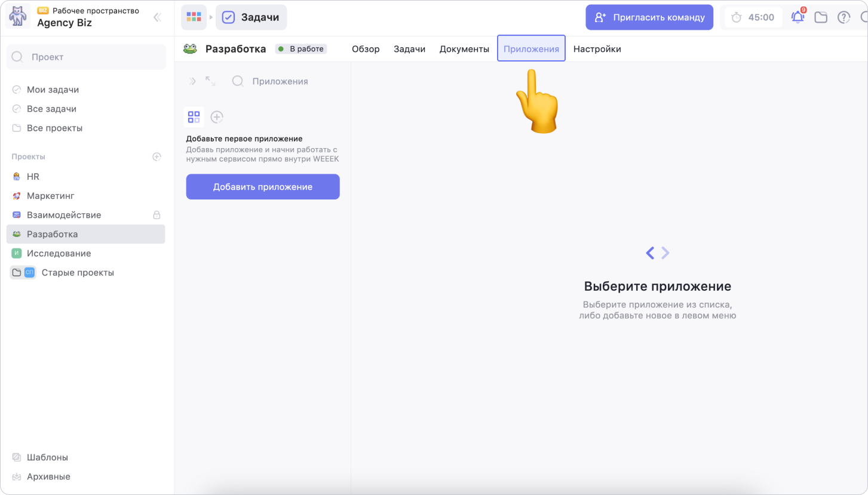868x495 pixels.
Task: Open Шаблоны in the sidebar
Action: coord(47,457)
